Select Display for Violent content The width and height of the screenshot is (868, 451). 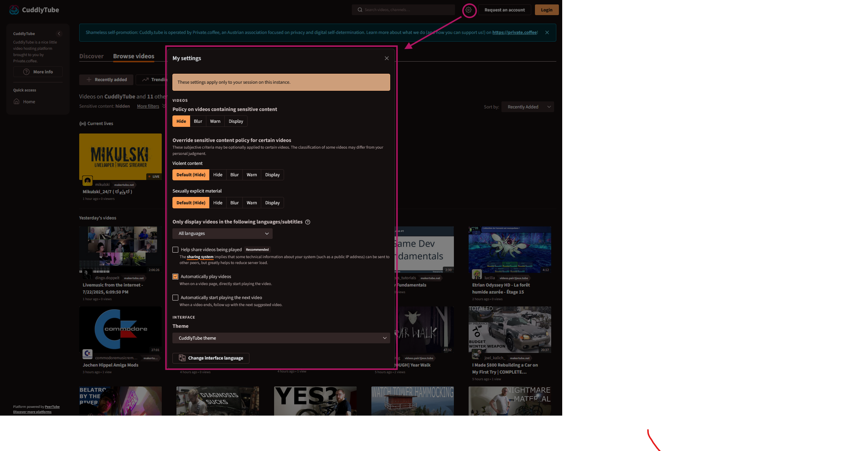(272, 175)
